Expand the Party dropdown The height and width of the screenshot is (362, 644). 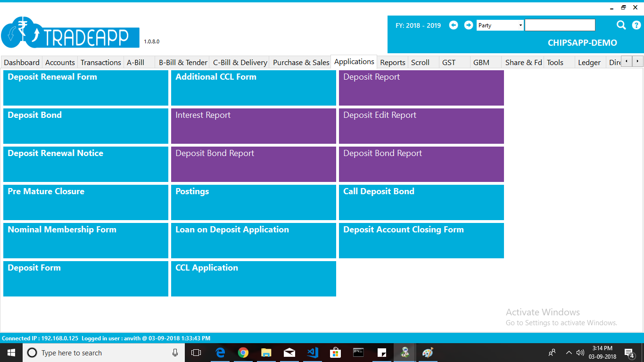point(520,25)
